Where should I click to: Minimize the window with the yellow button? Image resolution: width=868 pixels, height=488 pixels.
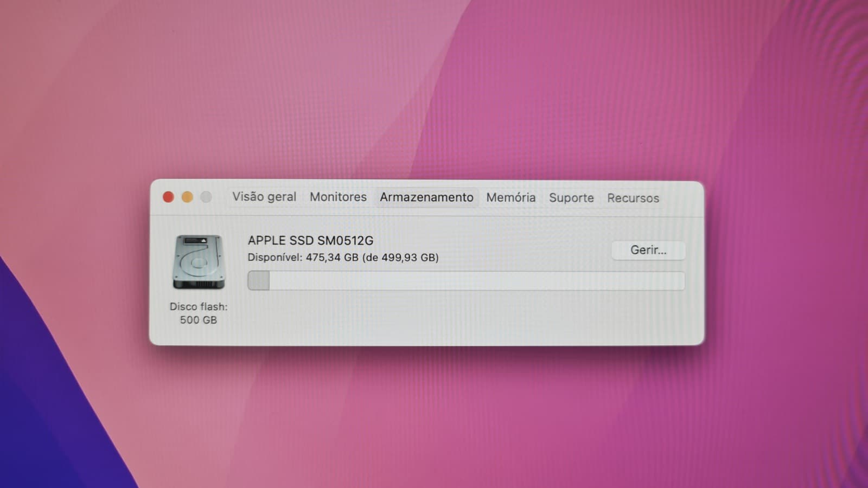(x=187, y=197)
